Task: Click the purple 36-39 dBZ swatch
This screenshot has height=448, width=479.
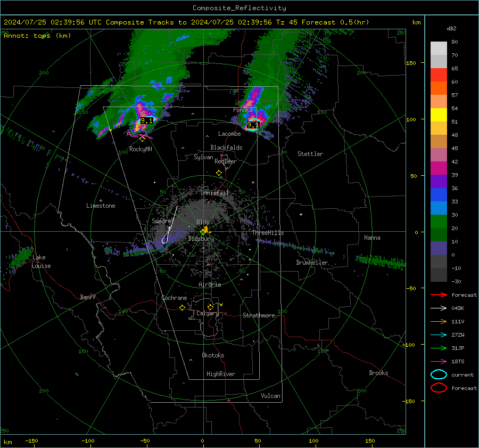Action: click(439, 182)
